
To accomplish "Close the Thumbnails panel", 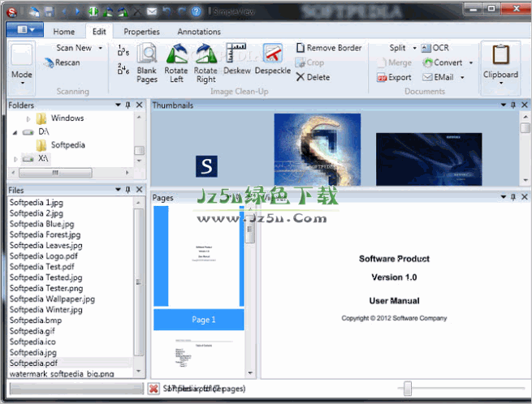I will 525,105.
